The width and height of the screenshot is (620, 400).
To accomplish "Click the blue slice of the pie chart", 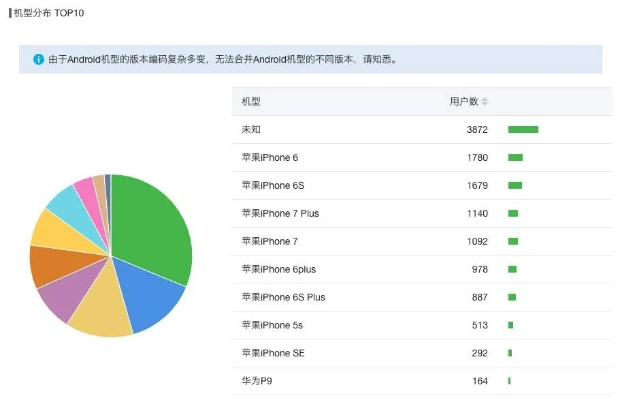I will (x=150, y=295).
